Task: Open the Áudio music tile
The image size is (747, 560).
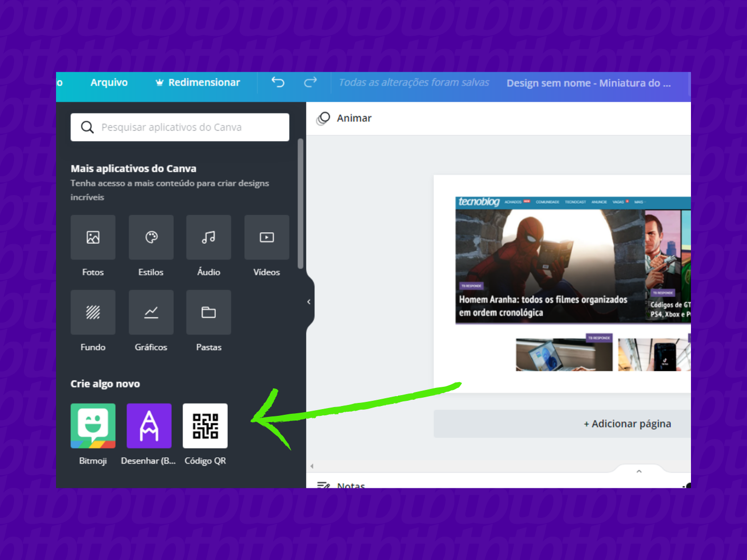Action: click(209, 237)
